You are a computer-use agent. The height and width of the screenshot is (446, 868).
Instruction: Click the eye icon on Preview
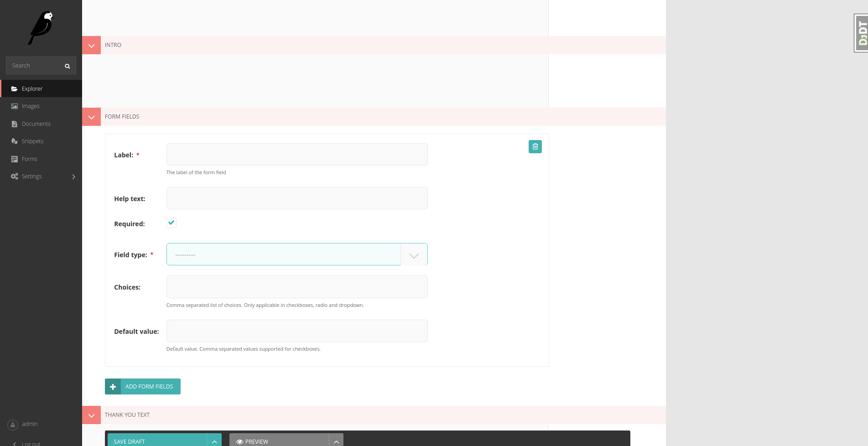point(239,442)
